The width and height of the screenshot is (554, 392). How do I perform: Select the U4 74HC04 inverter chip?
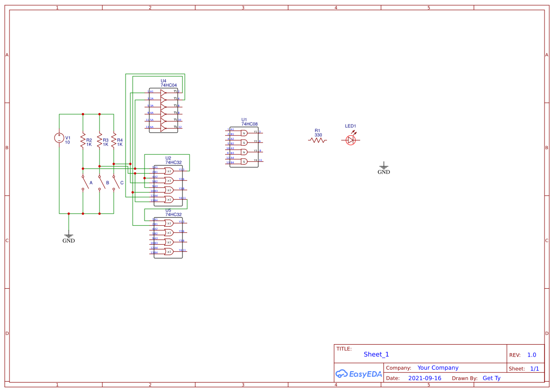(x=163, y=110)
